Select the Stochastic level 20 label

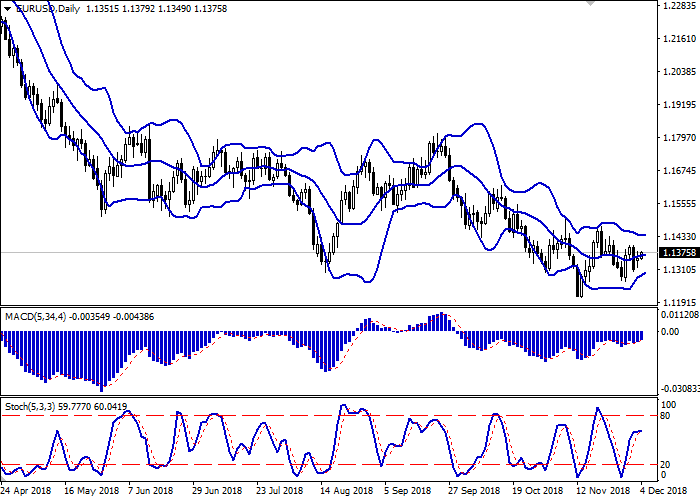click(665, 465)
